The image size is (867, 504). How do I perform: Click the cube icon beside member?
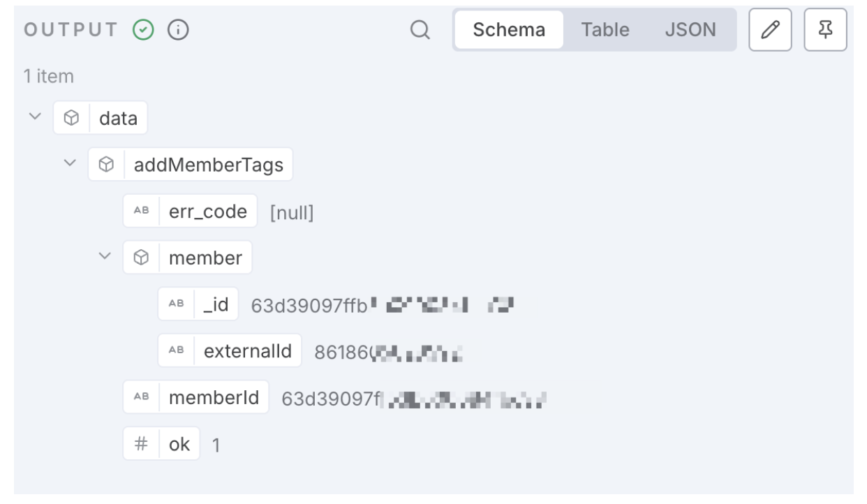click(x=141, y=258)
